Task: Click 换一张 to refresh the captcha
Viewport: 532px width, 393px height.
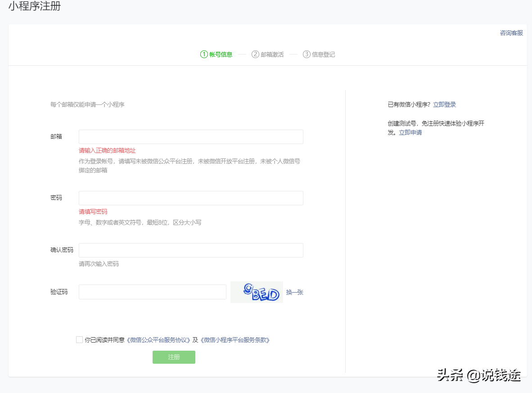Action: 294,292
